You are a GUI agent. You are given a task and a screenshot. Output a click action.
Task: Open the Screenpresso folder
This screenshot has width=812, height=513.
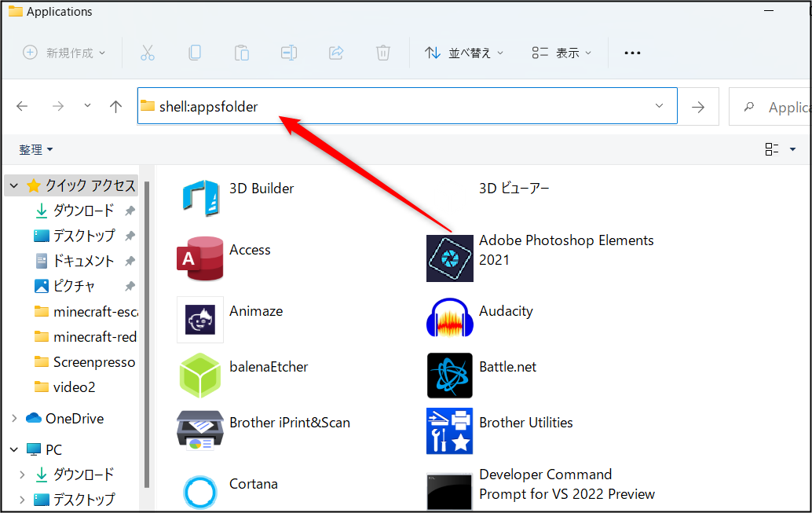click(x=84, y=362)
